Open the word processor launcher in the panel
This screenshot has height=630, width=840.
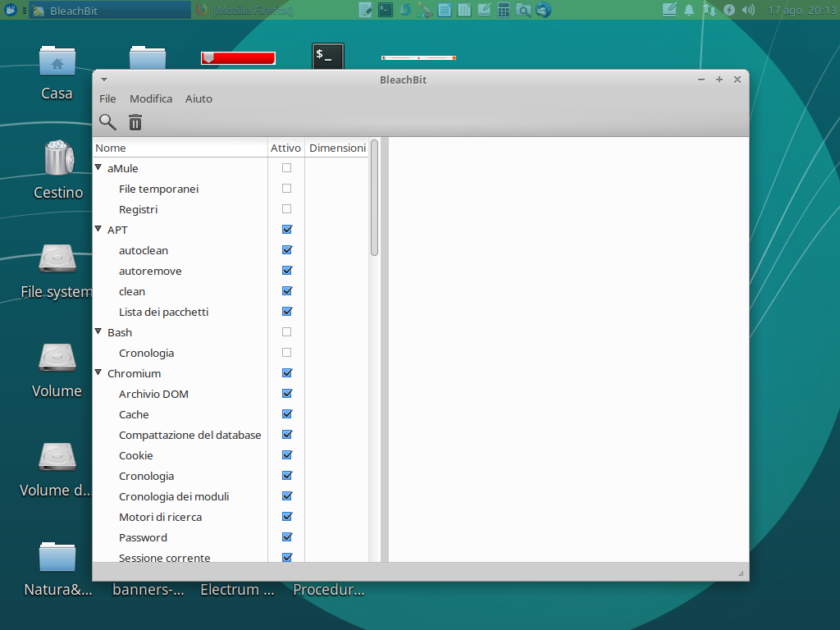tap(445, 10)
